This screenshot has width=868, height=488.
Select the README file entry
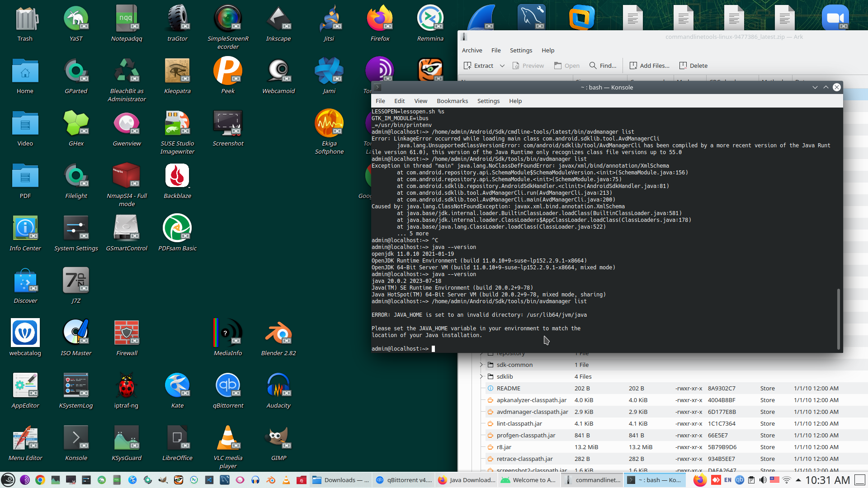(508, 388)
